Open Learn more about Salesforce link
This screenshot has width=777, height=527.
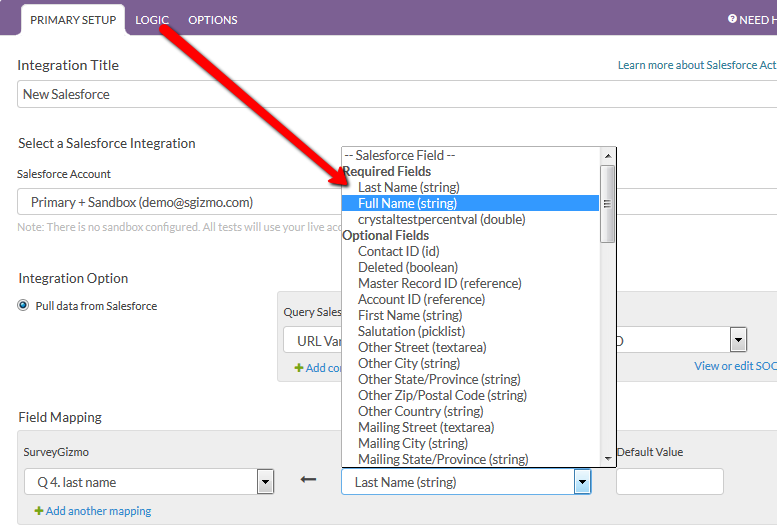[696, 65]
